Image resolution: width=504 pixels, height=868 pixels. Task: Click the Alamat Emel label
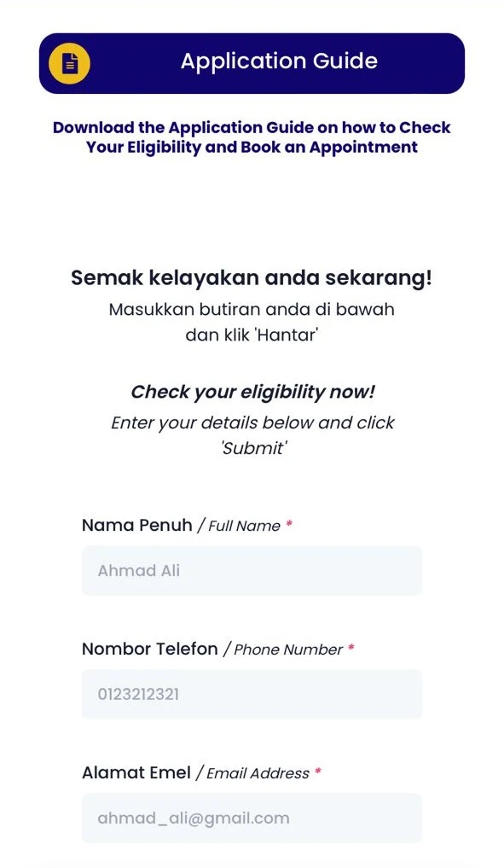tap(136, 772)
